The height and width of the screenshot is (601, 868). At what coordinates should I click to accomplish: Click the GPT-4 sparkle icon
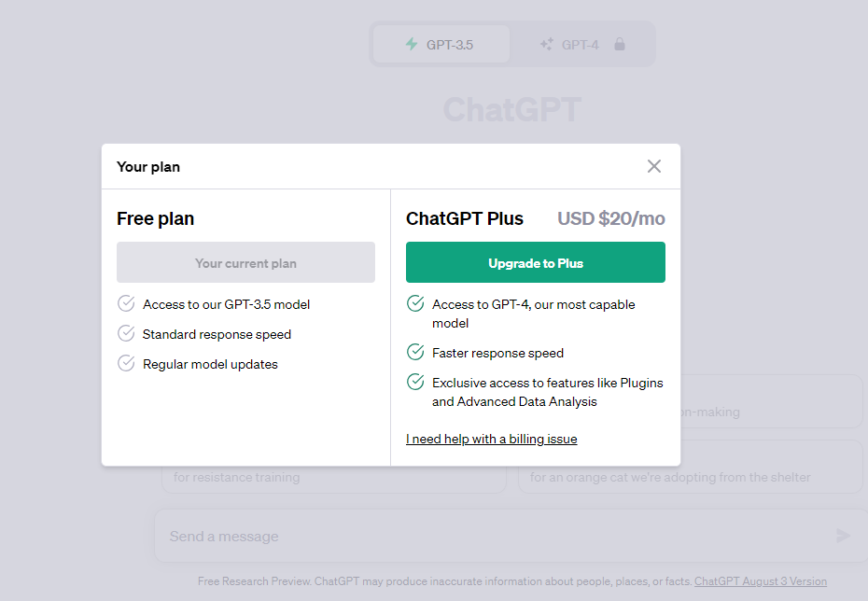(546, 44)
